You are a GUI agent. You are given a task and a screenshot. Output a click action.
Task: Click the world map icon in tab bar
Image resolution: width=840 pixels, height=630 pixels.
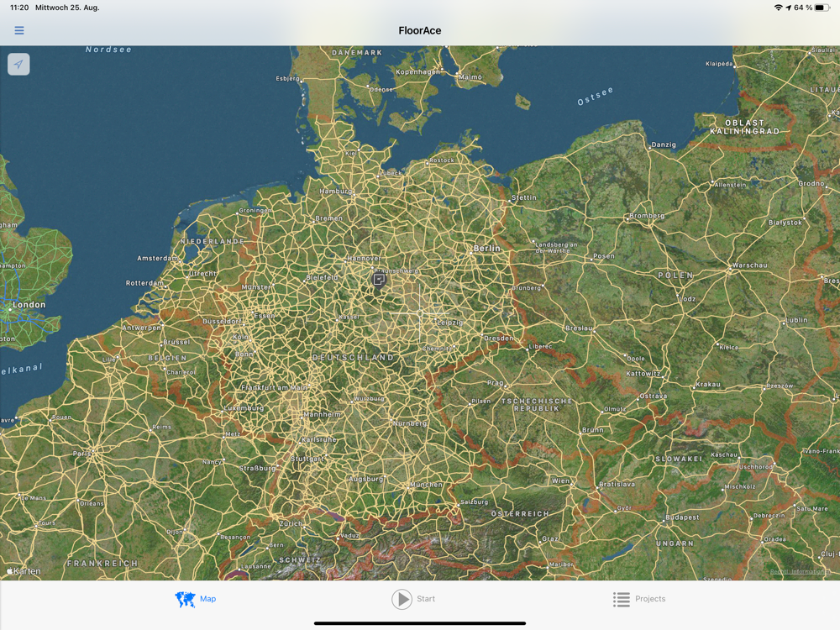pos(186,599)
